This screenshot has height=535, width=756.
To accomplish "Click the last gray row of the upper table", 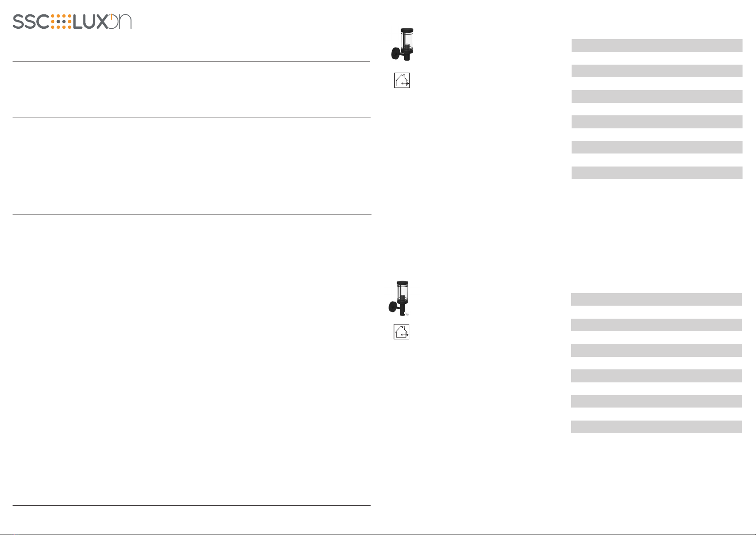I will point(657,173).
